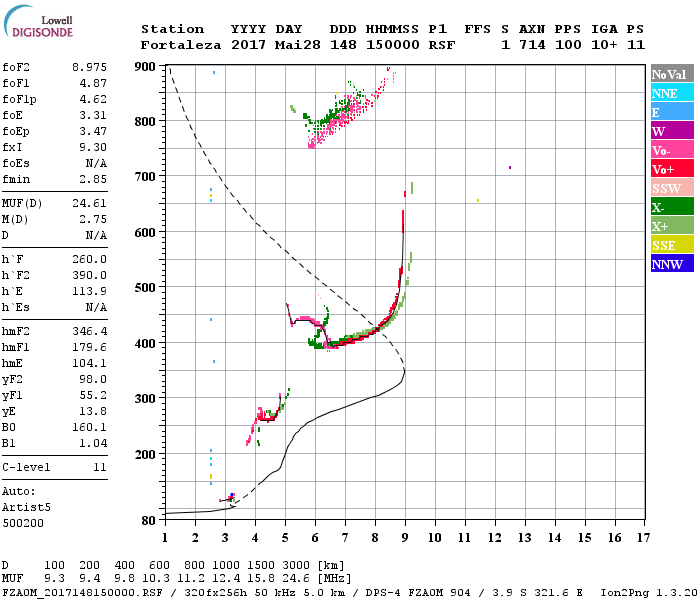The width and height of the screenshot is (700, 600).
Task: Click the MUF 9.3 value at 100 km
Action: tap(54, 578)
